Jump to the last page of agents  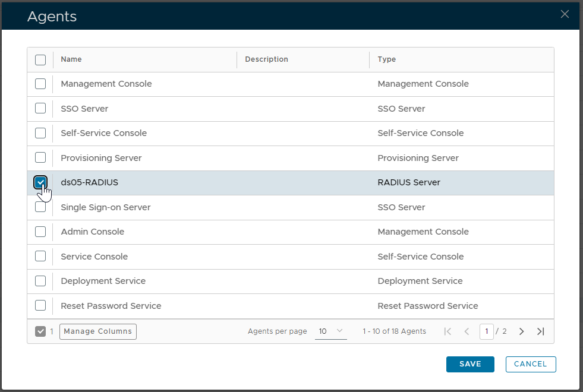pyautogui.click(x=540, y=331)
